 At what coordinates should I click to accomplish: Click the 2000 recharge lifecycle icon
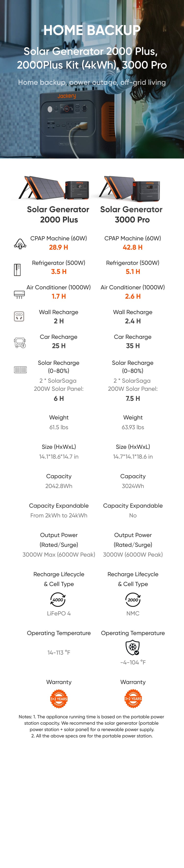133,599
